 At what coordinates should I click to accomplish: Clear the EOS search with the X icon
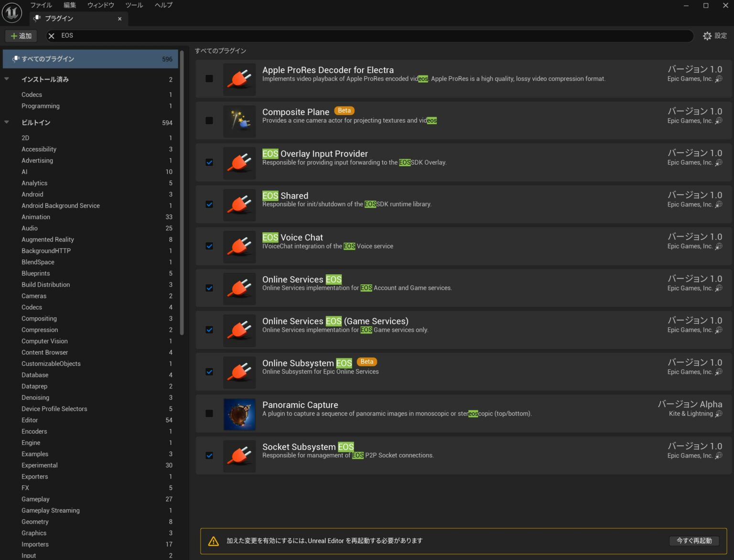click(x=51, y=35)
